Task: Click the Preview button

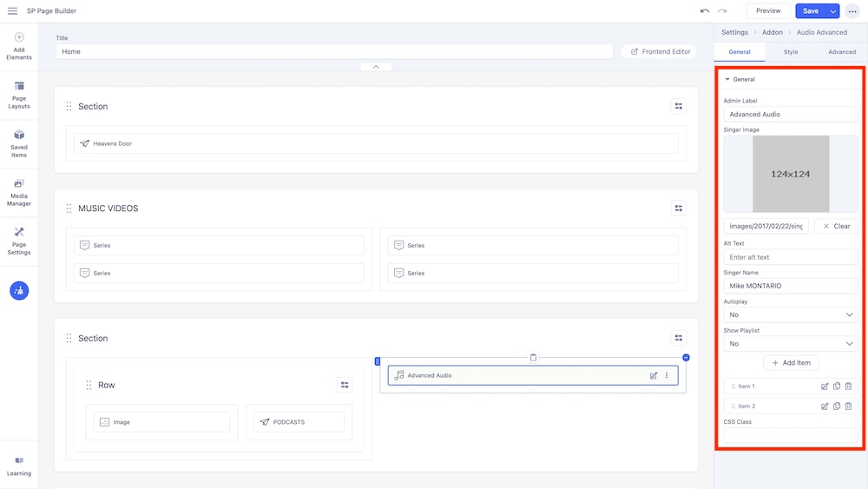Action: (x=768, y=11)
